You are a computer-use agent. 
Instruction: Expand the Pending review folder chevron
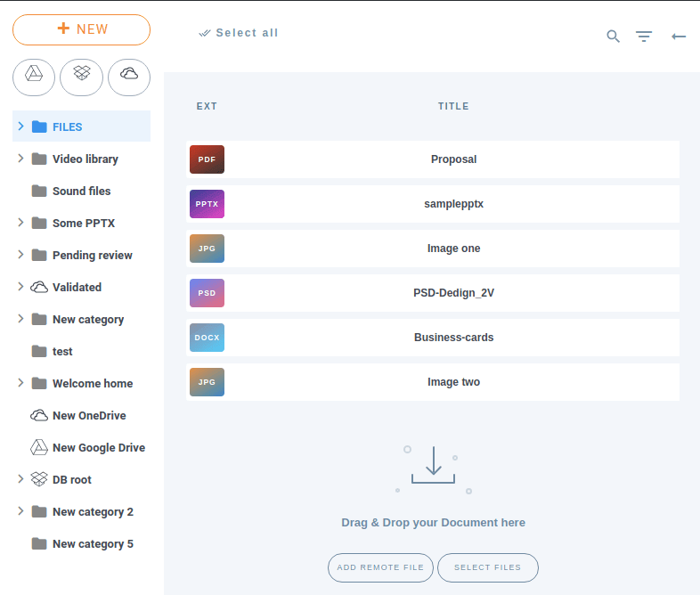20,255
